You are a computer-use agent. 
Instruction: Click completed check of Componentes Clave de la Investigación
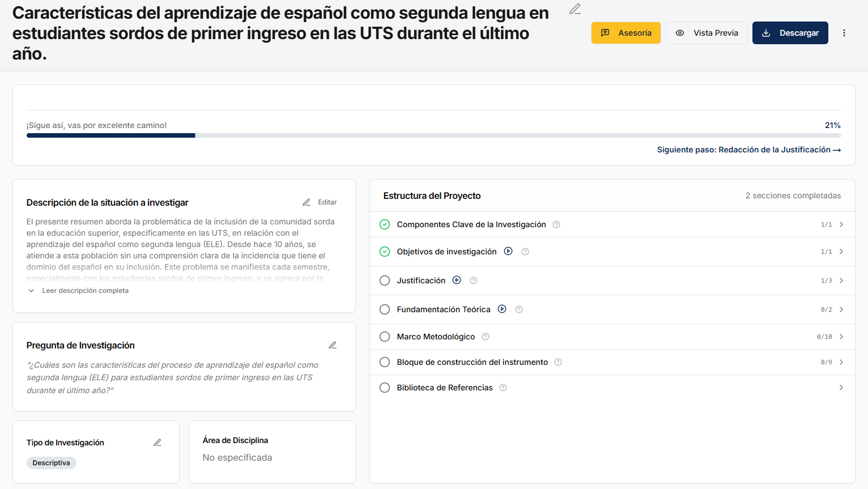coord(385,224)
